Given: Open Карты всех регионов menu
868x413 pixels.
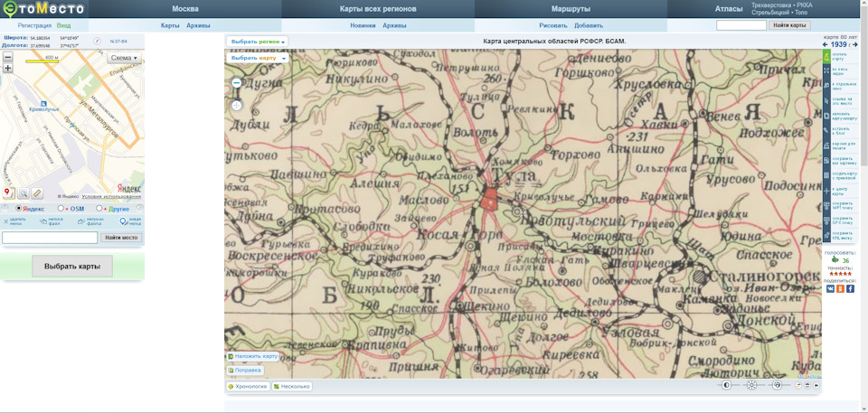Looking at the screenshot, I should coord(378,9).
